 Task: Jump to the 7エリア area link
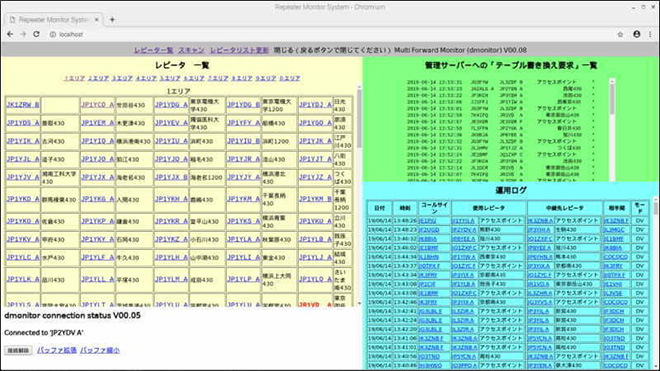[218, 78]
